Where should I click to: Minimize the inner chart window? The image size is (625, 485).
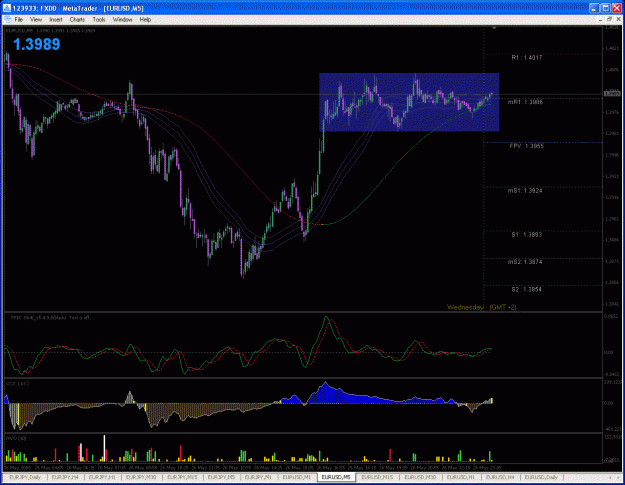tap(601, 20)
